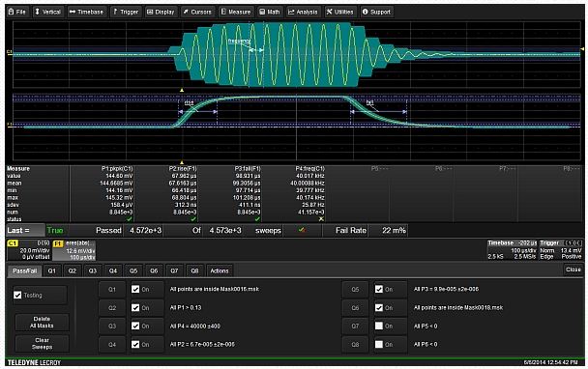Screen dimensions: 588x369
Task: Click the trigger level marker on grid edge
Action: [582, 49]
